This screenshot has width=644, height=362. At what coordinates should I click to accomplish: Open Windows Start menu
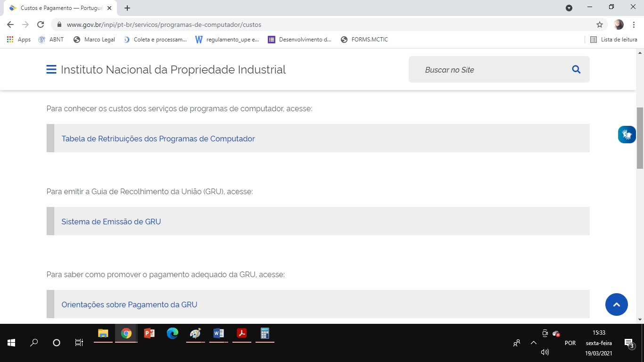11,343
